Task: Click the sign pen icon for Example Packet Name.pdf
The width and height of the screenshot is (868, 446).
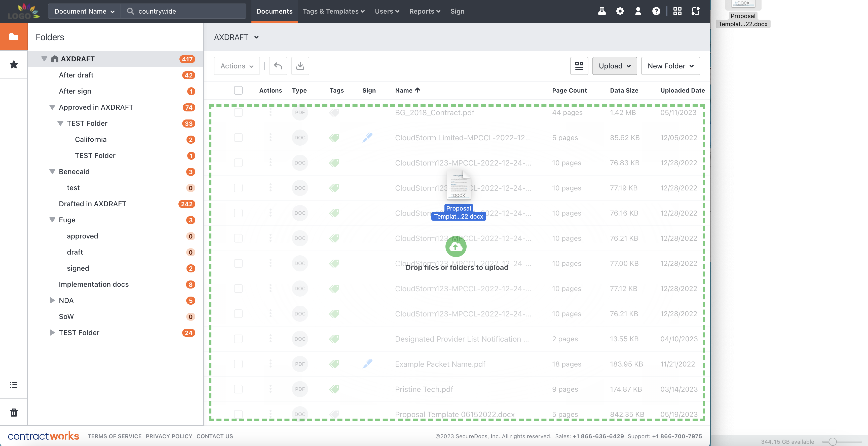Action: click(x=368, y=364)
